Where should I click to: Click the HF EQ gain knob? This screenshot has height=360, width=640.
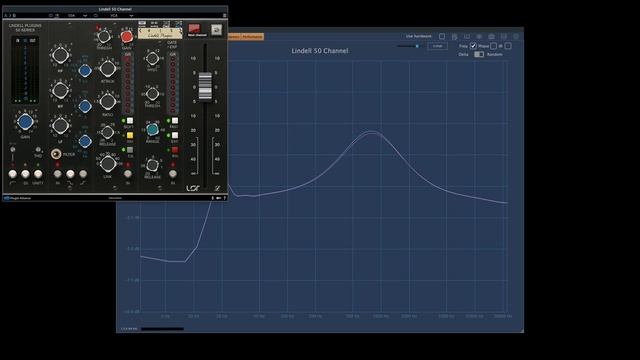tap(60, 55)
